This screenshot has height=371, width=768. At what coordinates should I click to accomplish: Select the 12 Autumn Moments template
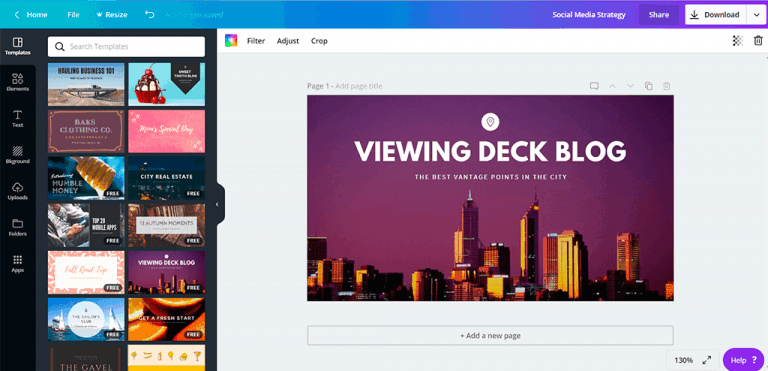tap(167, 225)
